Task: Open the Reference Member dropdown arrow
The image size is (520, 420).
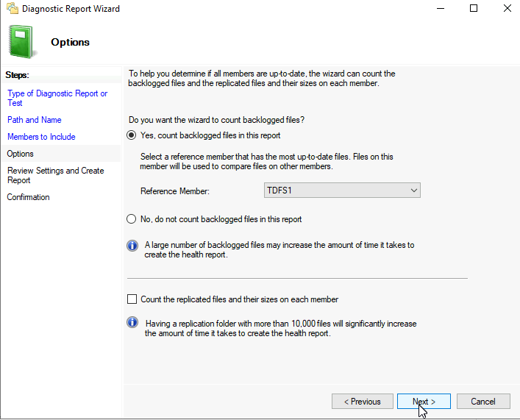Action: point(413,191)
